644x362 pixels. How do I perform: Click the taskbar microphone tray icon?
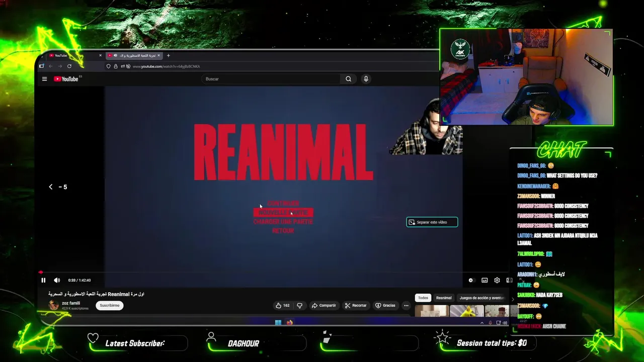490,323
